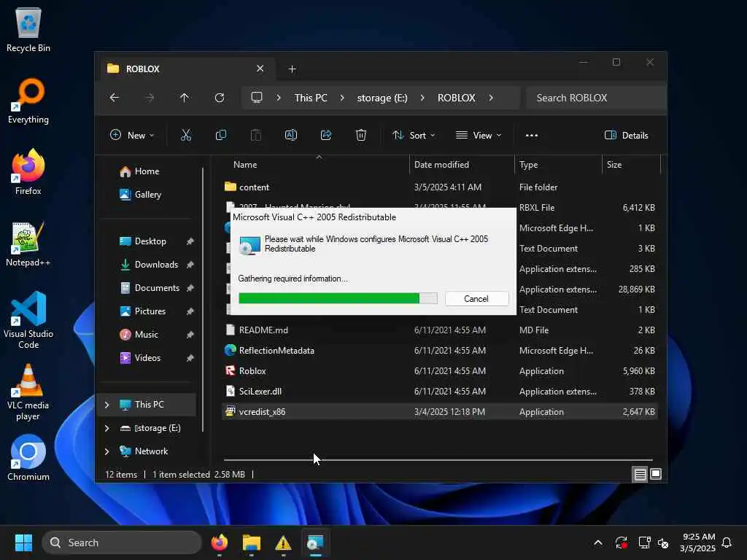
Task: Open Visual Studio Code desktop shortcut
Action: point(28,320)
